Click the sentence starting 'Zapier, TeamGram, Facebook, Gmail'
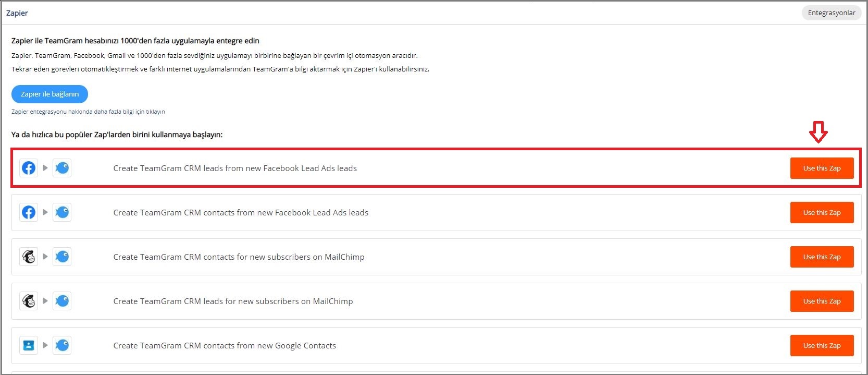This screenshot has height=375, width=868. [215, 55]
